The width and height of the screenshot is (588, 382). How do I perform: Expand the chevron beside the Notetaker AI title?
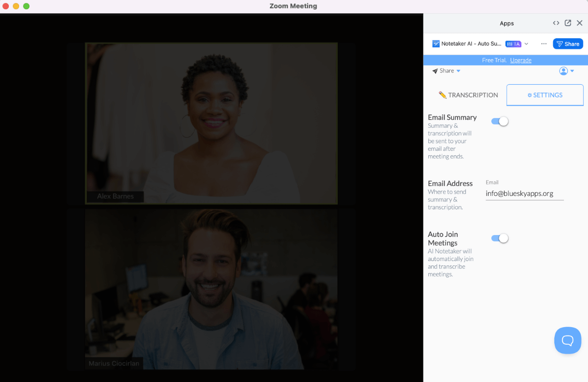click(x=526, y=44)
